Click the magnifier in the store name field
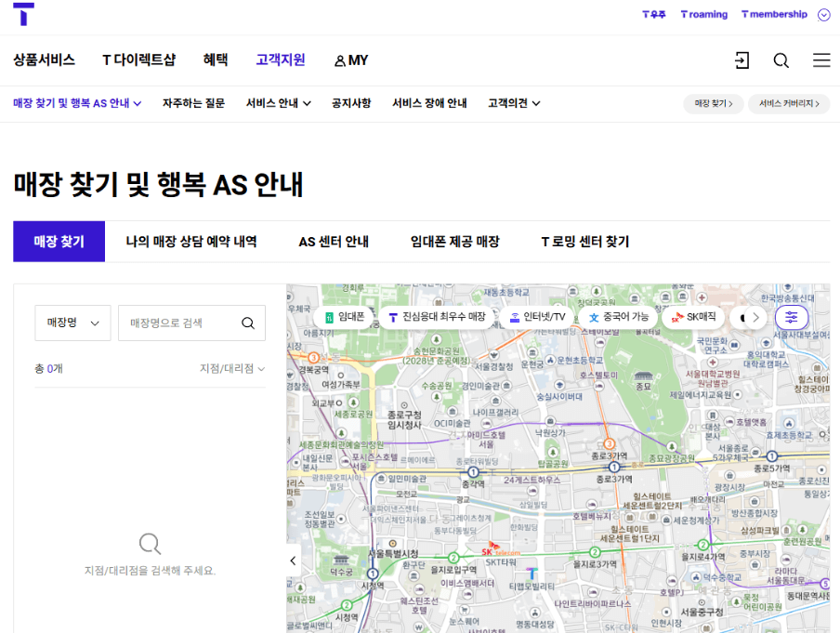 247,323
